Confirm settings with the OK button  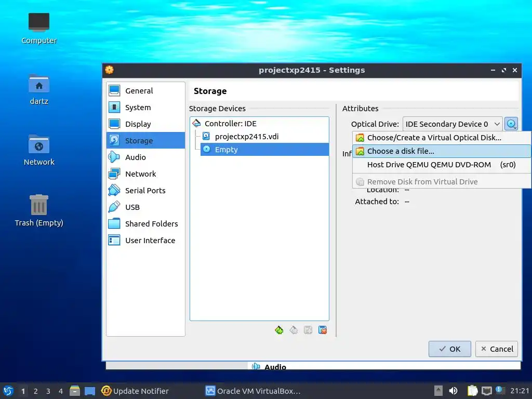pos(449,349)
